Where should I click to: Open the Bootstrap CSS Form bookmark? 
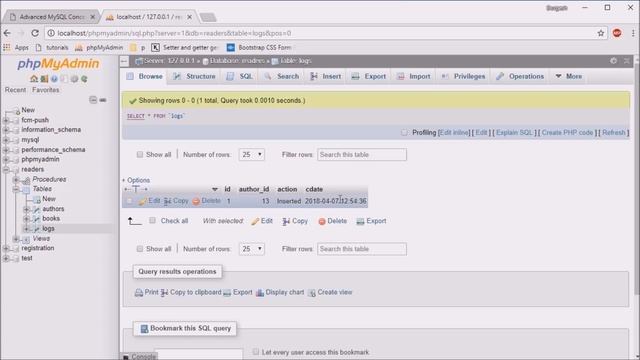(259, 47)
